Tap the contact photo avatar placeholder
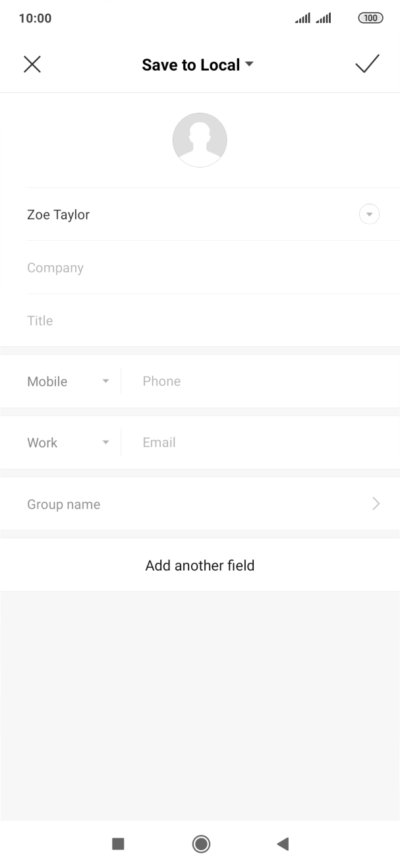The height and width of the screenshot is (868, 400). 200,140
